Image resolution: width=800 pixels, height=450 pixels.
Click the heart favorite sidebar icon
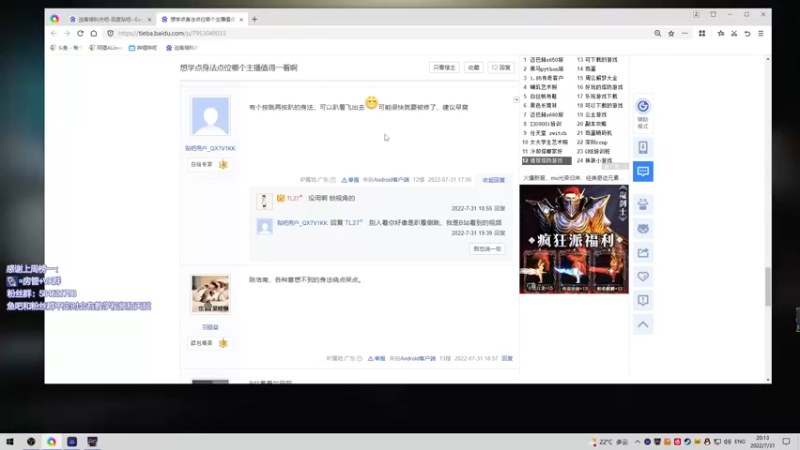[x=643, y=277]
